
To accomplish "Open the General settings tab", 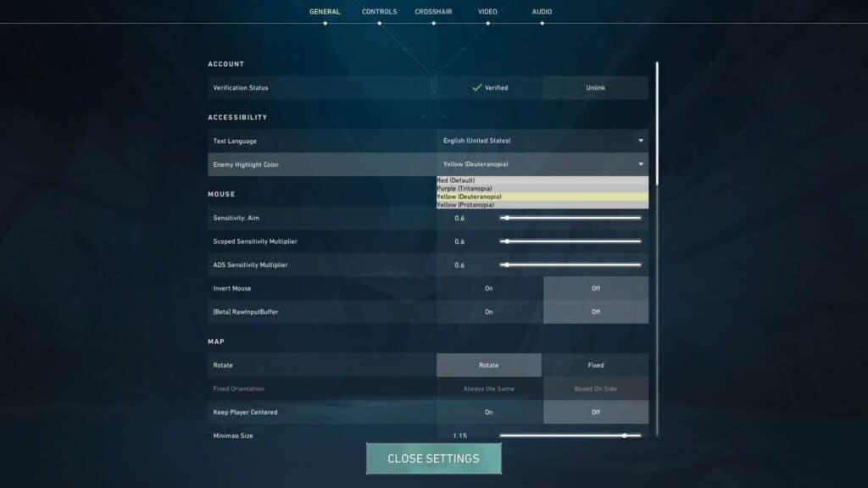I will pyautogui.click(x=325, y=12).
